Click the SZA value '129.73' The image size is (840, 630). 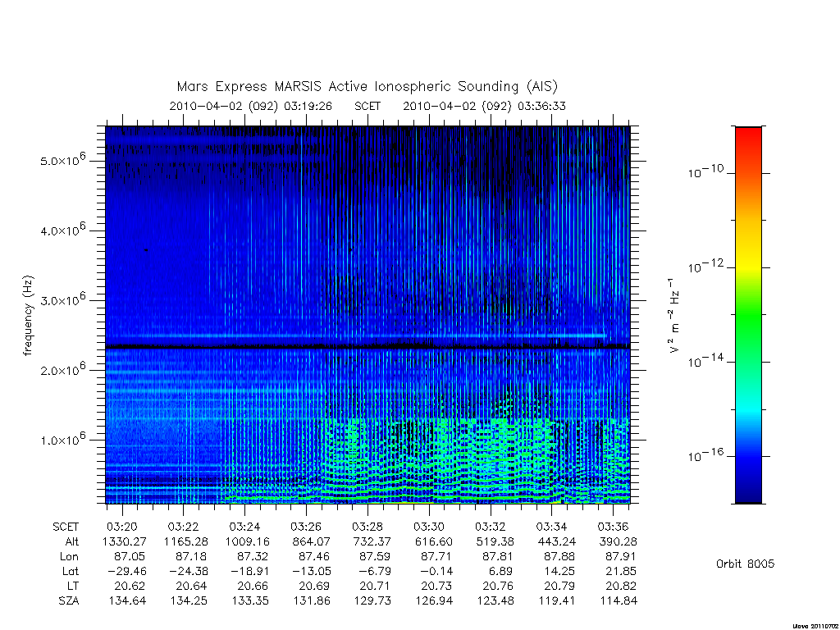(372, 601)
